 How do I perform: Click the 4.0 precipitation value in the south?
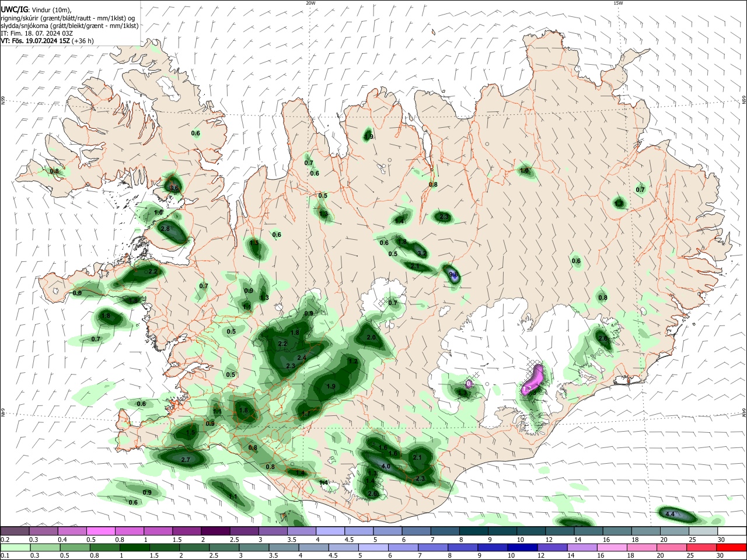click(x=386, y=467)
